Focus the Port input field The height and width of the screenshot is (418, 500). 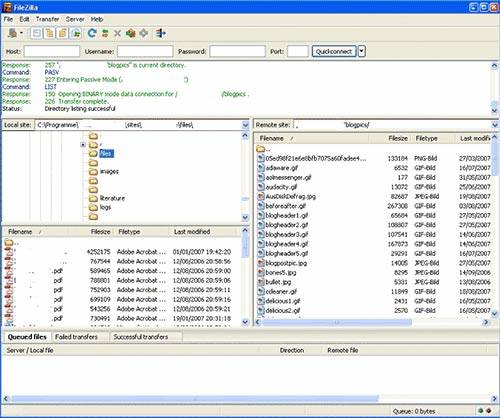click(298, 51)
